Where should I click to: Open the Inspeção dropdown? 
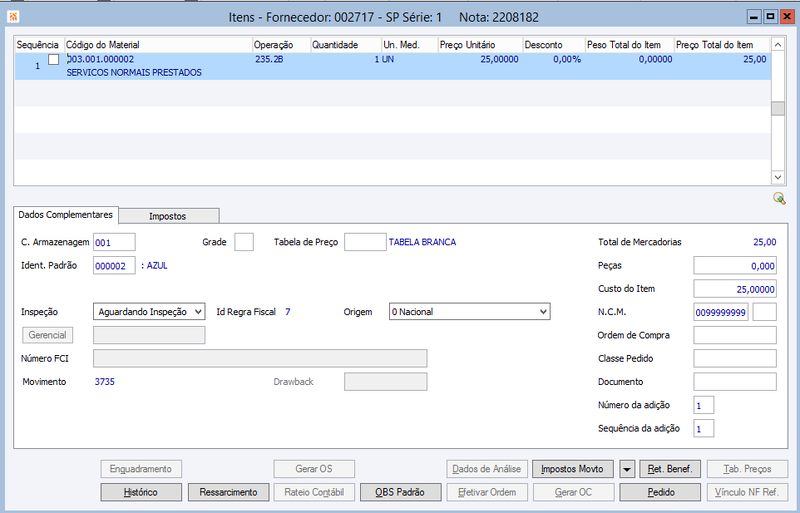149,312
